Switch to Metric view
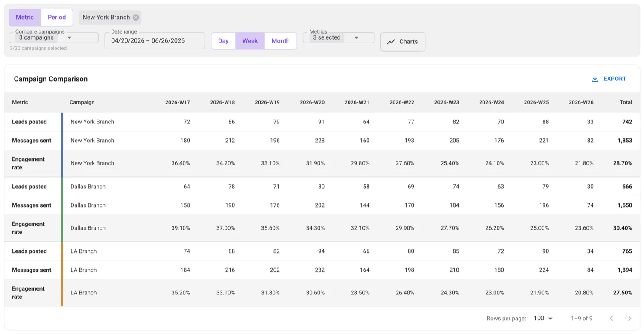This screenshot has width=644, height=334. [x=25, y=18]
